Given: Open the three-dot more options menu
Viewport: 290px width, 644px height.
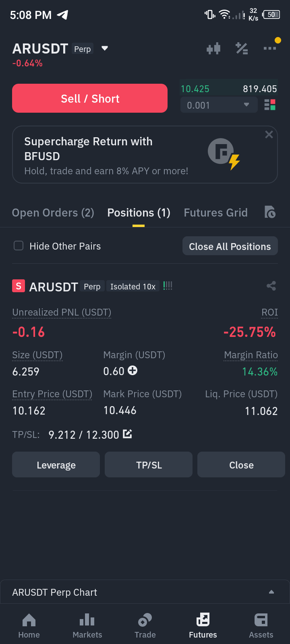Looking at the screenshot, I should pyautogui.click(x=270, y=48).
